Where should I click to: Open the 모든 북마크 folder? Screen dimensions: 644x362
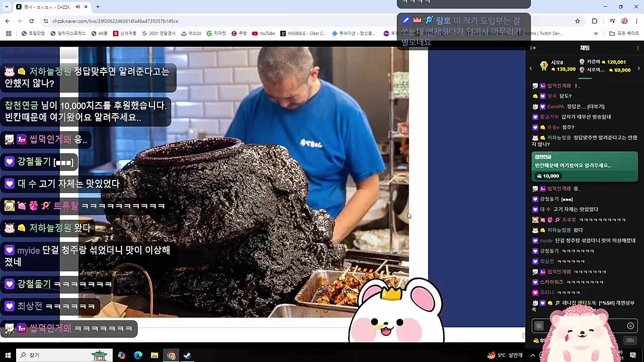pos(623,34)
